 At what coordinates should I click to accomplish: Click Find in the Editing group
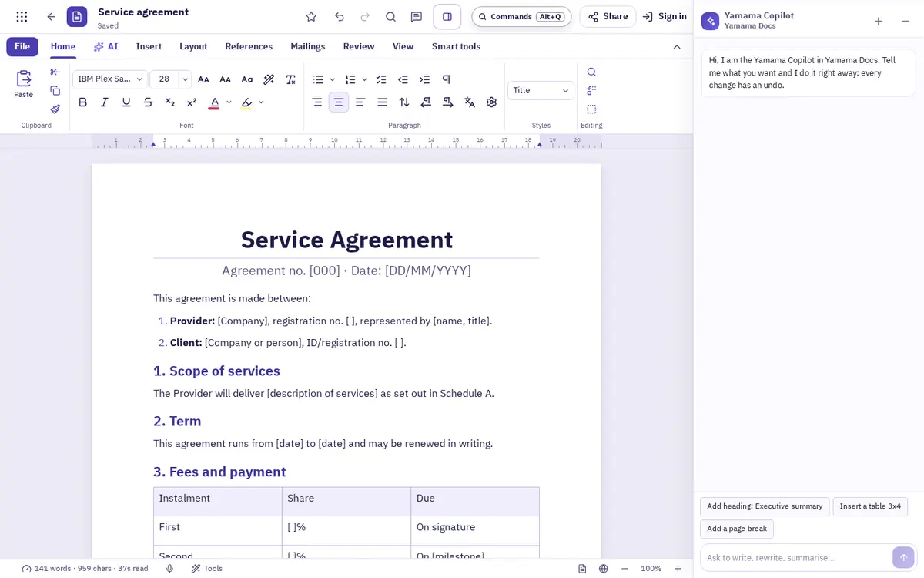pyautogui.click(x=591, y=72)
